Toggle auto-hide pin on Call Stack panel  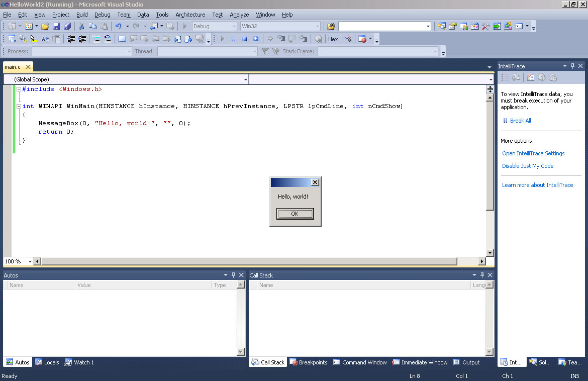482,275
